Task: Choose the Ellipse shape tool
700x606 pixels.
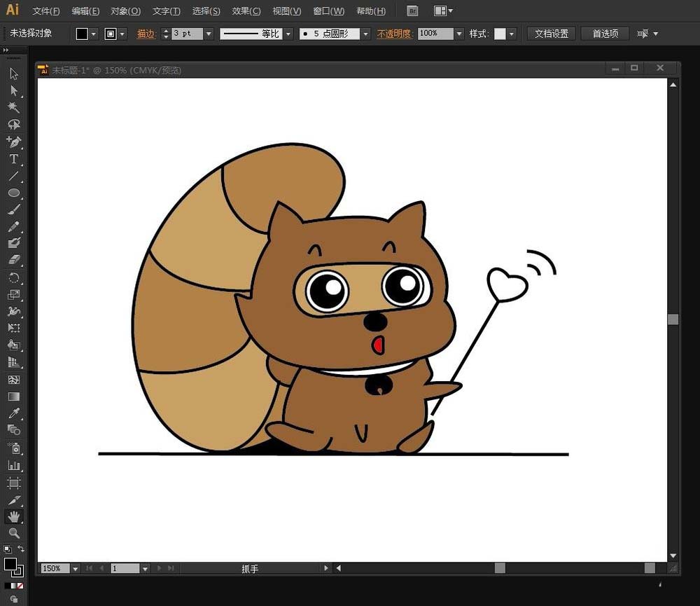Action: (13, 193)
